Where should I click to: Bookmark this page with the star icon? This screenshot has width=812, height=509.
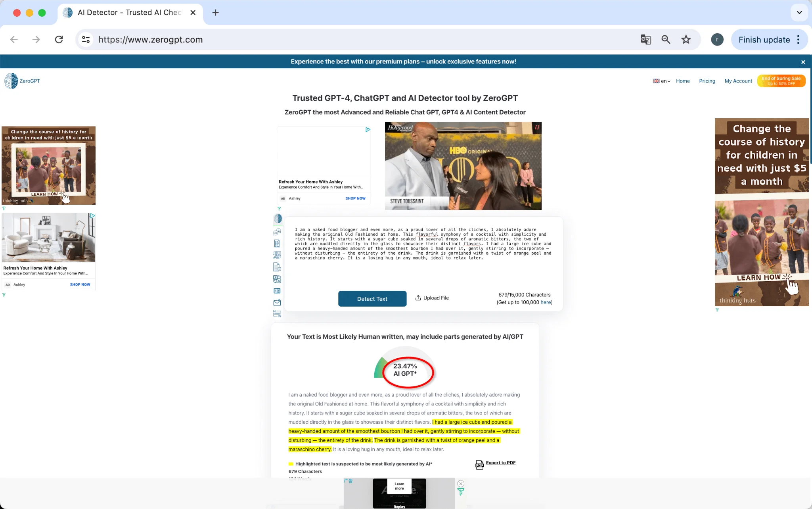(x=686, y=40)
